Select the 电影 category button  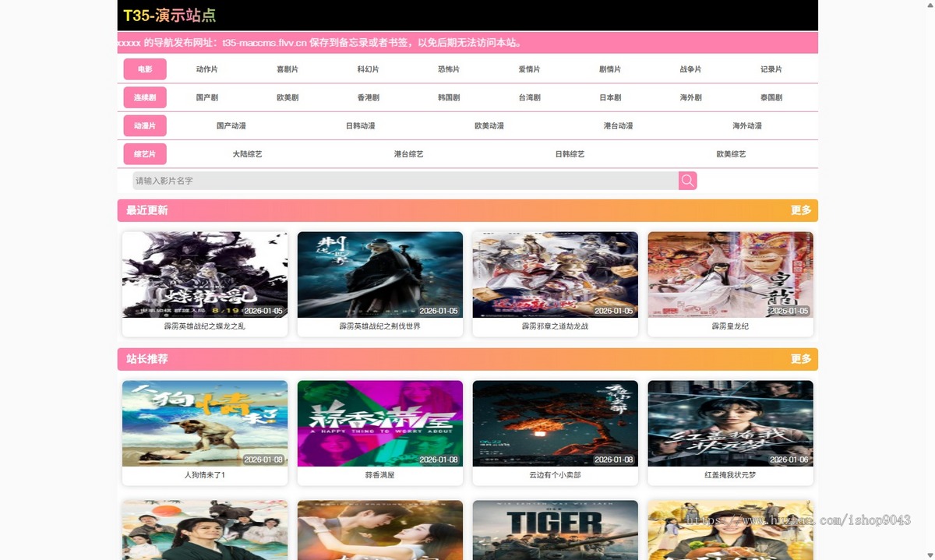145,69
